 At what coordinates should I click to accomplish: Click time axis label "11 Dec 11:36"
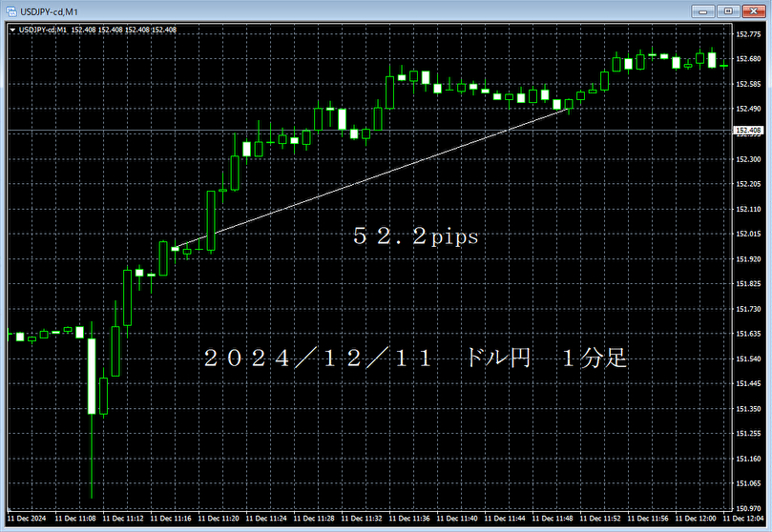409,519
